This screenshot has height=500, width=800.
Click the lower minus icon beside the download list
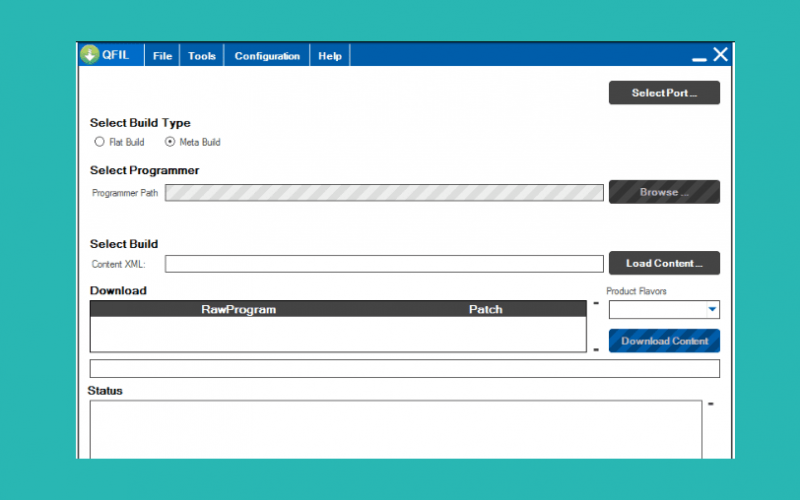point(596,350)
